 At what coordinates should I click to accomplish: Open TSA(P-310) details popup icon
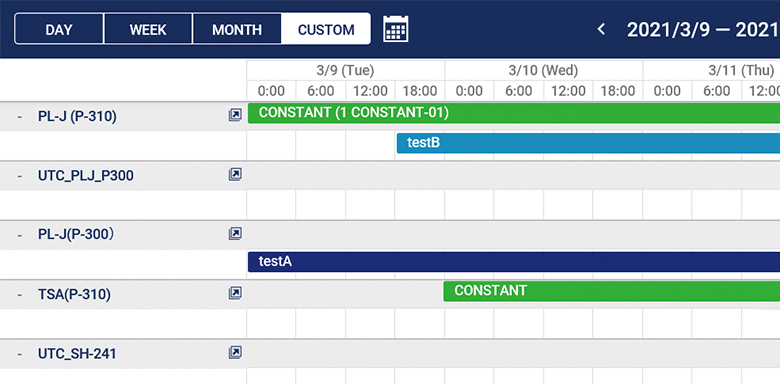(235, 293)
